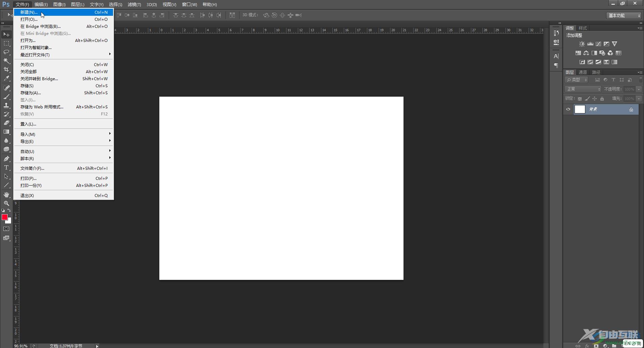Toggle lock all
Viewport: 644px width, 348px height.
[x=602, y=99]
